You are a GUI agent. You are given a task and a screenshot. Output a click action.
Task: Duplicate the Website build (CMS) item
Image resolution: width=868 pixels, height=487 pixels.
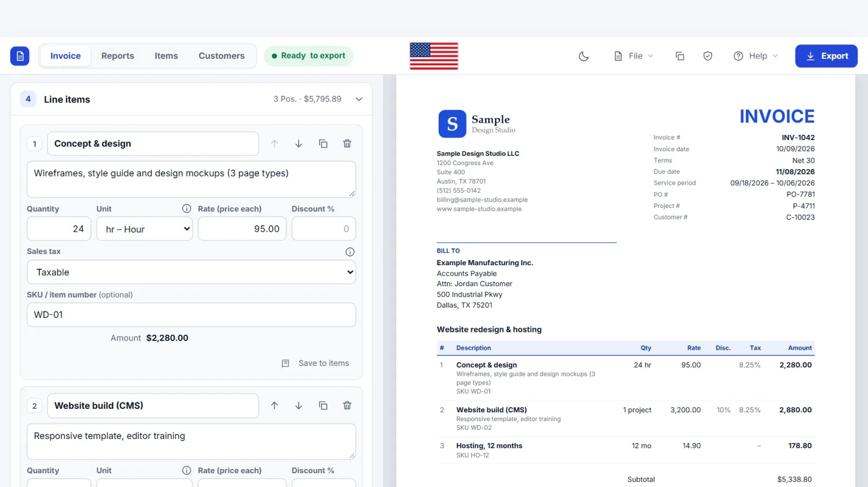coord(323,406)
